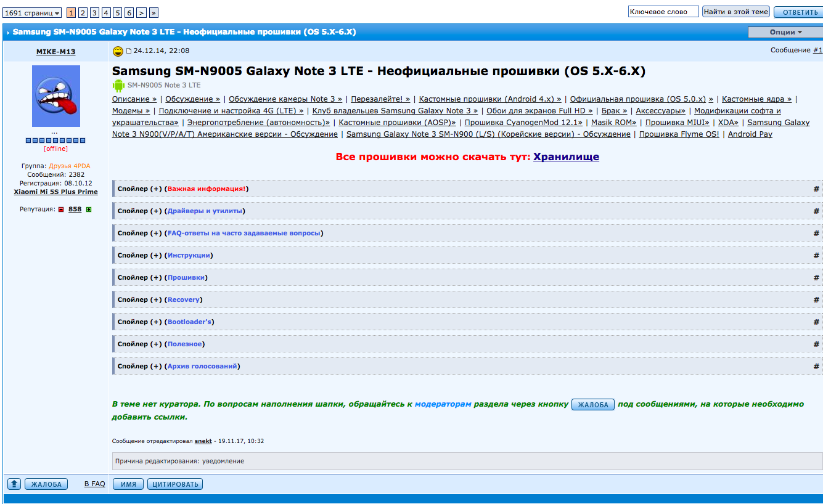Open the 1691 страниц page dropdown

tap(32, 12)
